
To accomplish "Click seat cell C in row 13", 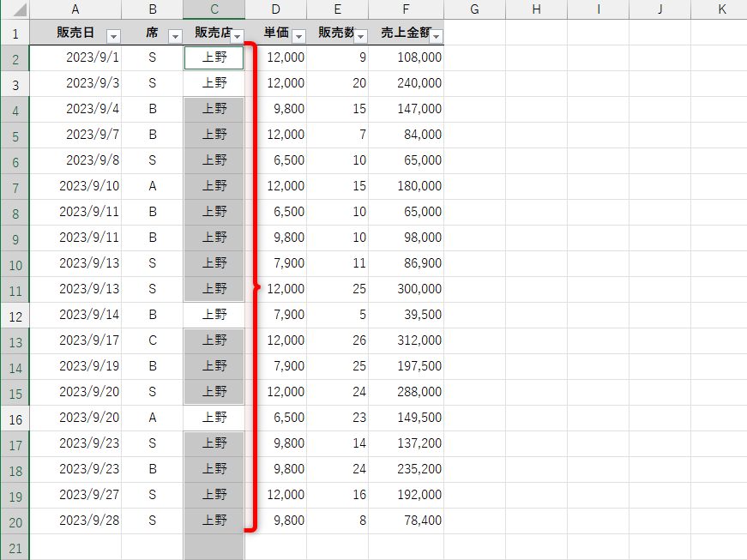I will (x=153, y=340).
